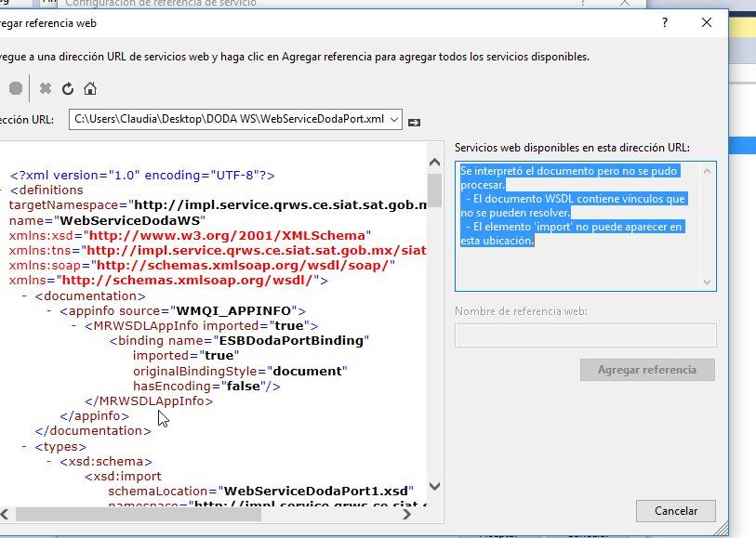Open the help question mark button
The image size is (756, 538).
click(x=665, y=22)
